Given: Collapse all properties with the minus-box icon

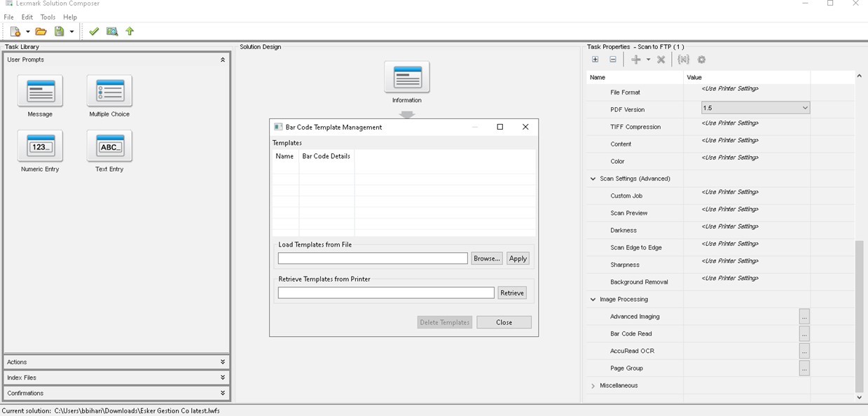Looking at the screenshot, I should [x=612, y=60].
